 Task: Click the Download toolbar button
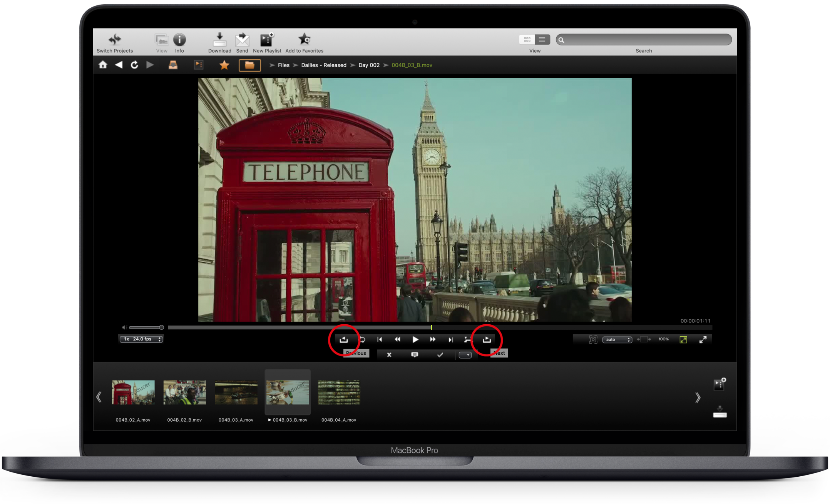click(x=219, y=39)
